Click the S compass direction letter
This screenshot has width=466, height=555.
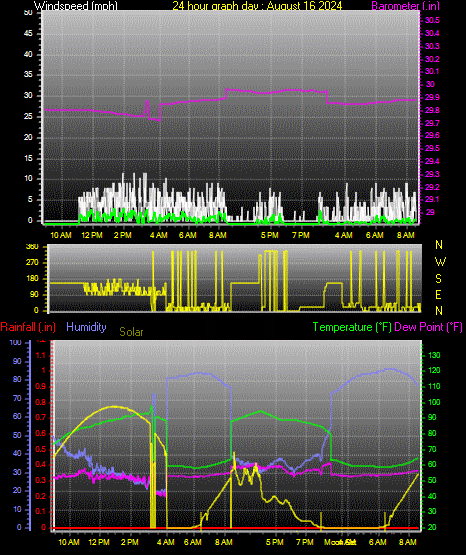tap(438, 279)
